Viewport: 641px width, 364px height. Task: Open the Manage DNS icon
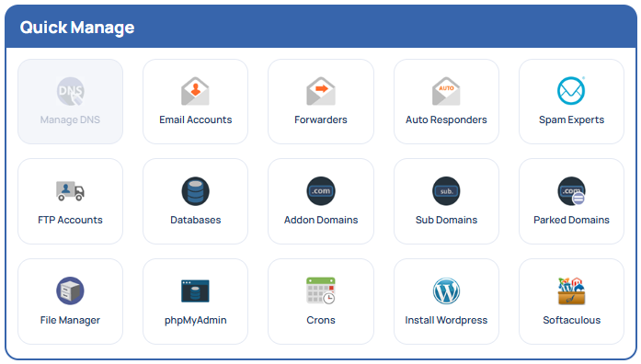click(70, 91)
